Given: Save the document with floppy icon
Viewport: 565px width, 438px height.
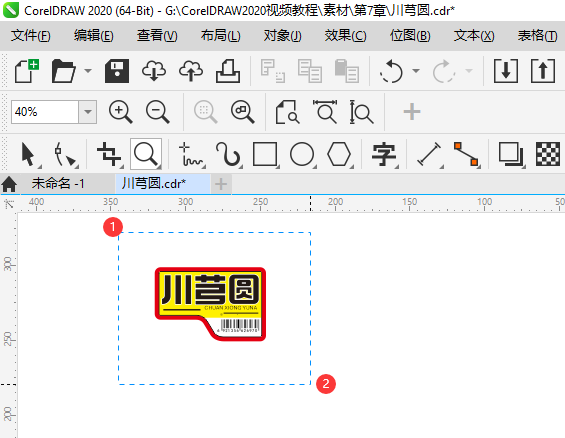Looking at the screenshot, I should point(117,71).
